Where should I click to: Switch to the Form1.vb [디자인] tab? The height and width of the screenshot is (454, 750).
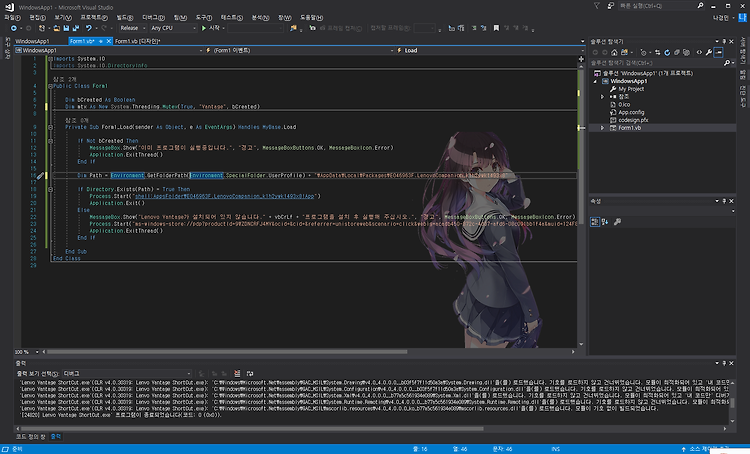tap(137, 42)
